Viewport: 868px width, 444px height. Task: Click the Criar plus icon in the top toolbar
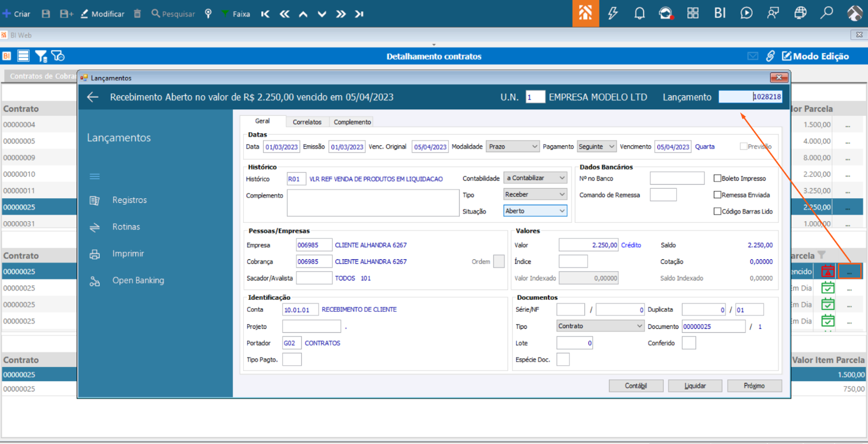pos(7,14)
